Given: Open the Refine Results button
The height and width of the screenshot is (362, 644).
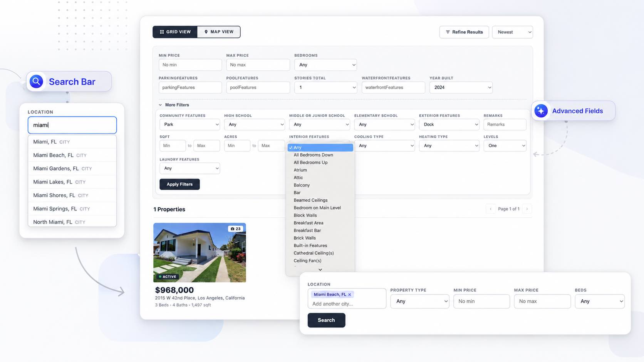Looking at the screenshot, I should point(464,32).
